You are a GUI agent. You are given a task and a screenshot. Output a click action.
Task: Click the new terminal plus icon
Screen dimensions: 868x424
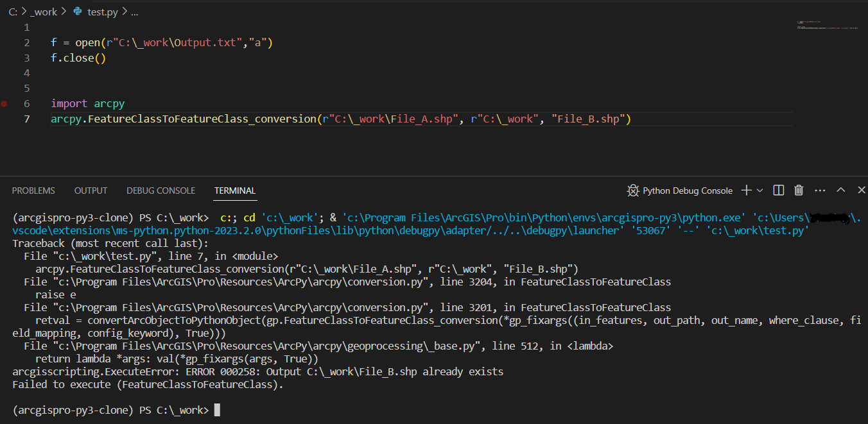click(x=746, y=191)
